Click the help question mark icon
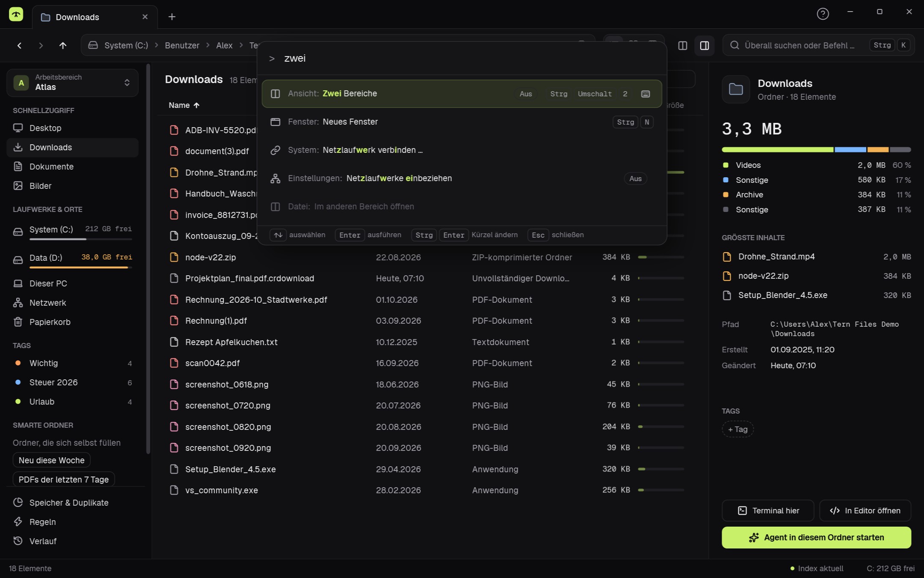 click(822, 14)
